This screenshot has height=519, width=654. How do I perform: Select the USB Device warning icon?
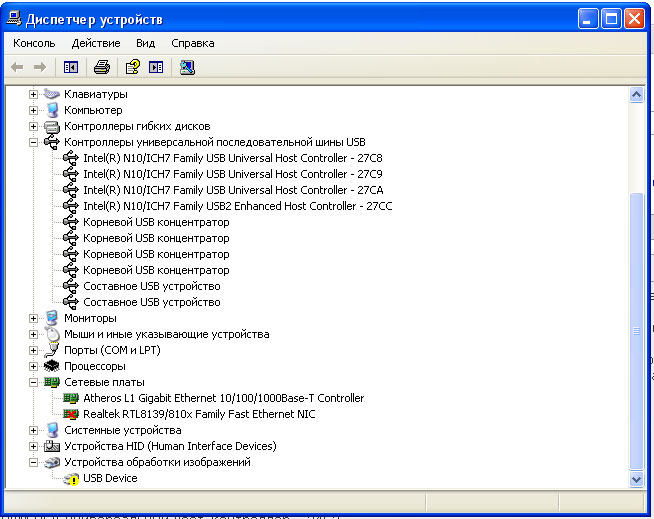pos(70,478)
